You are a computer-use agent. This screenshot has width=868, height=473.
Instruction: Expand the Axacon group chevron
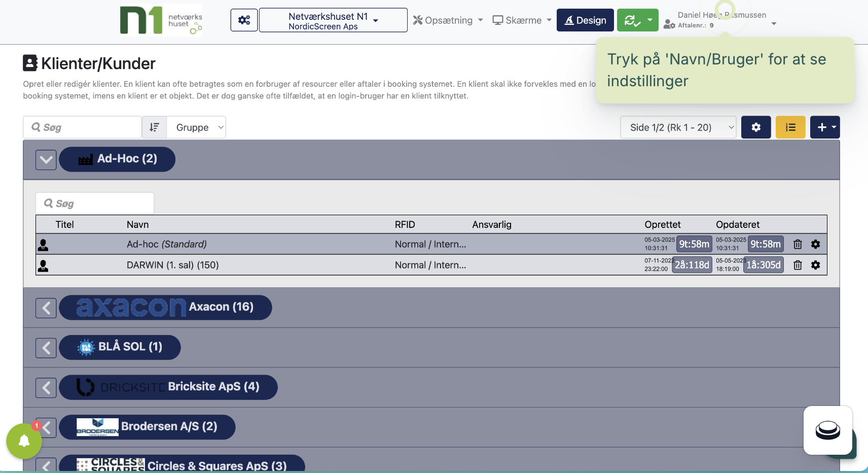coord(46,308)
